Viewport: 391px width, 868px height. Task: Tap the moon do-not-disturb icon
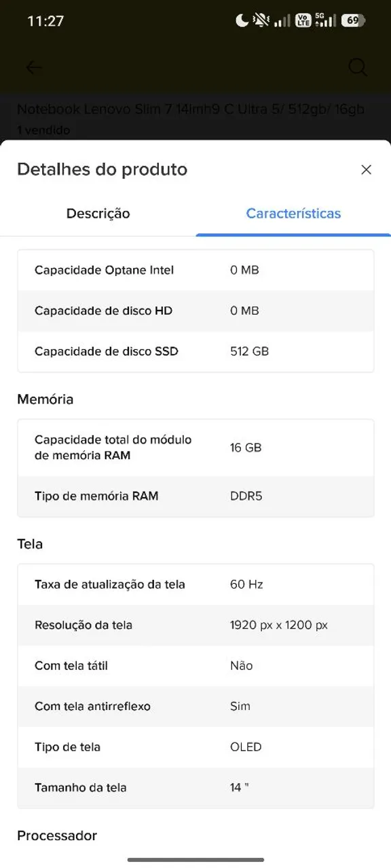pos(242,21)
